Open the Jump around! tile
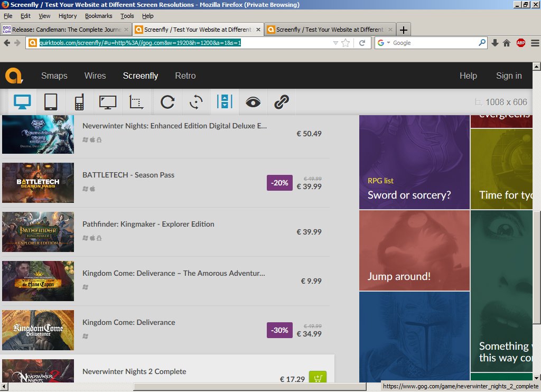 [x=414, y=250]
